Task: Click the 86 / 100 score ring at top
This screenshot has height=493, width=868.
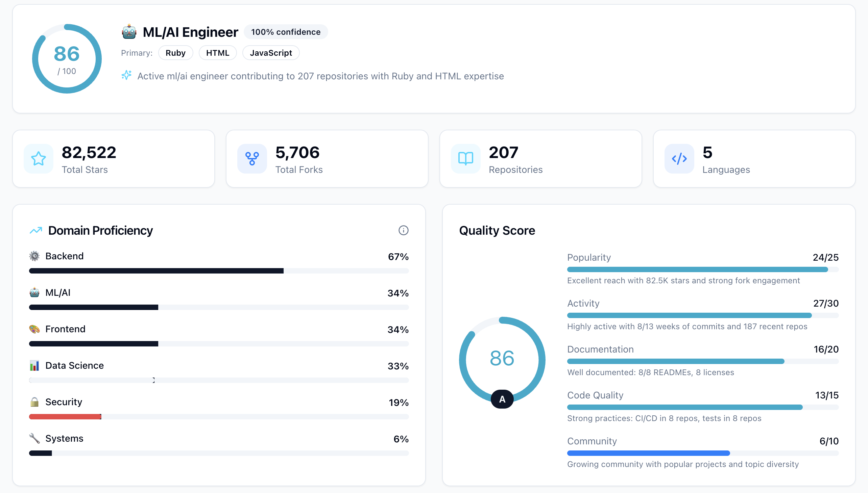Action: click(x=67, y=59)
